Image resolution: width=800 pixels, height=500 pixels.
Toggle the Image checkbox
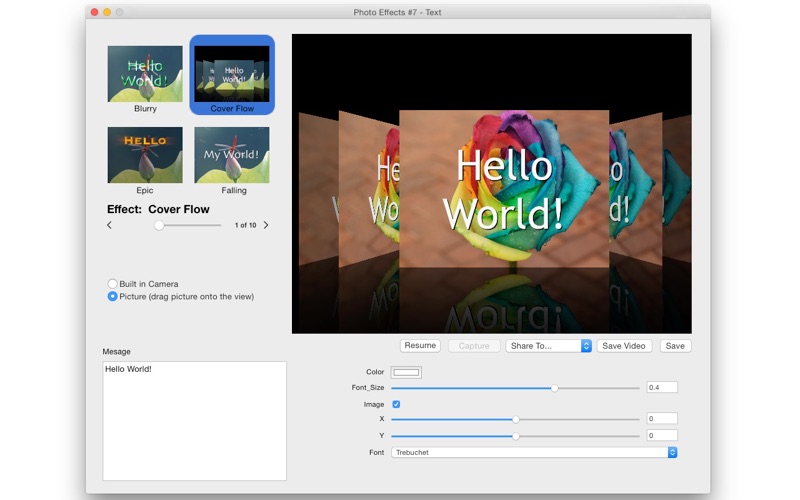pyautogui.click(x=396, y=404)
